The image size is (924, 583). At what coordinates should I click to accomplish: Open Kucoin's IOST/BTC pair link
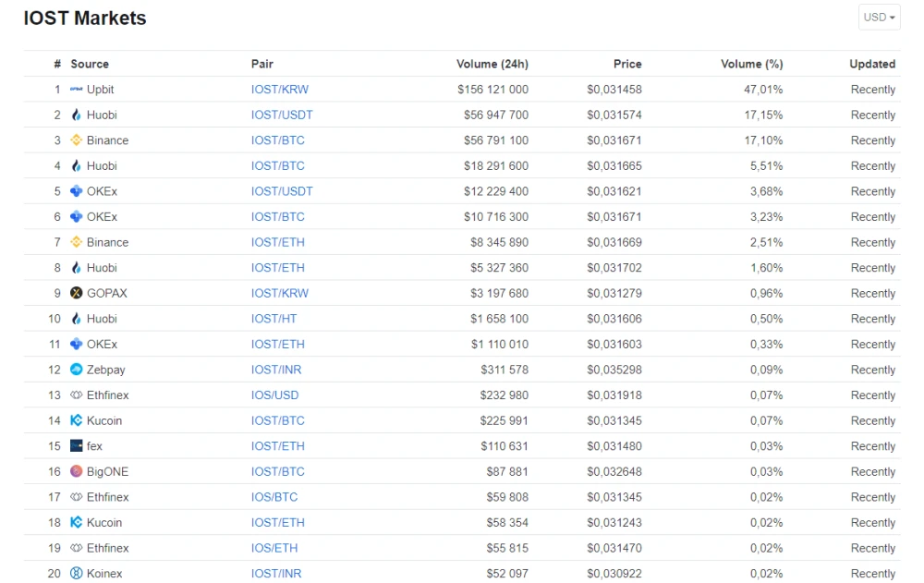(277, 421)
